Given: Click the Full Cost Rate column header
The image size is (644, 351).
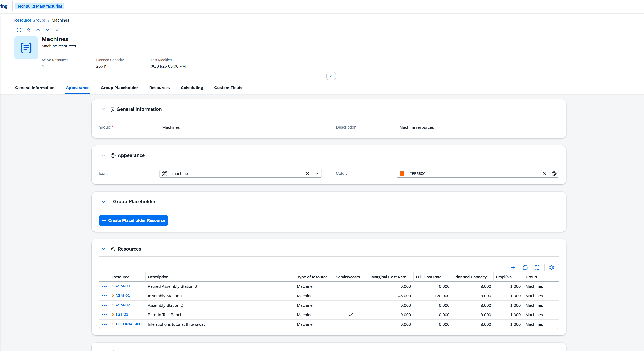Looking at the screenshot, I should pos(433,277).
